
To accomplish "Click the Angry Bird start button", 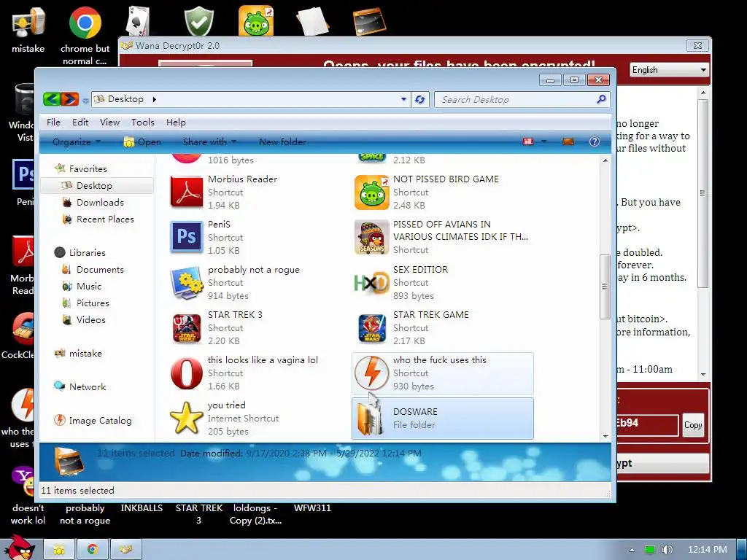I will [20, 548].
